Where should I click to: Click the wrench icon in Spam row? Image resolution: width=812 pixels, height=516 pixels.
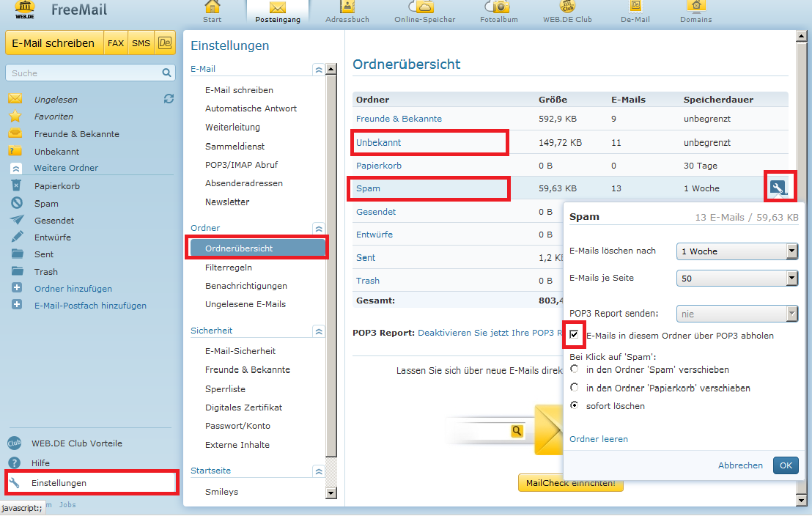click(x=778, y=188)
